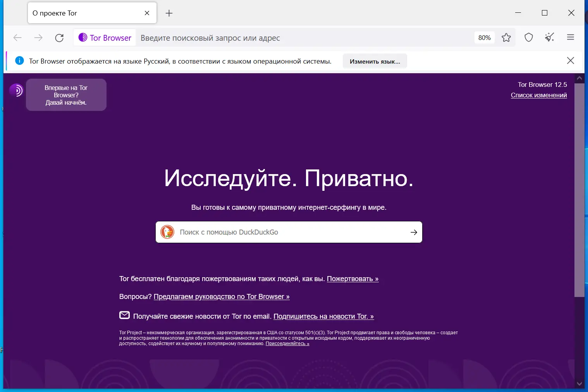Open the Tor Browser manual link
The width and height of the screenshot is (588, 392).
coord(222,297)
